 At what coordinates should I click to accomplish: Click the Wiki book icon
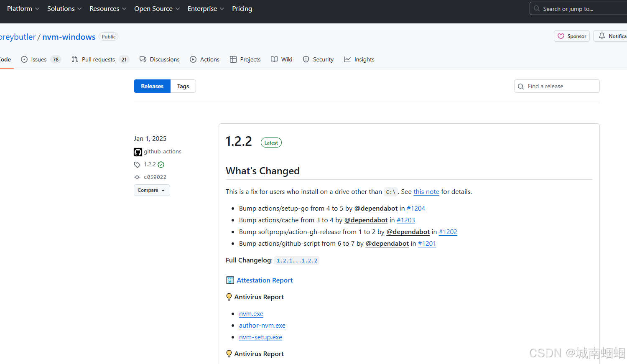coord(274,59)
